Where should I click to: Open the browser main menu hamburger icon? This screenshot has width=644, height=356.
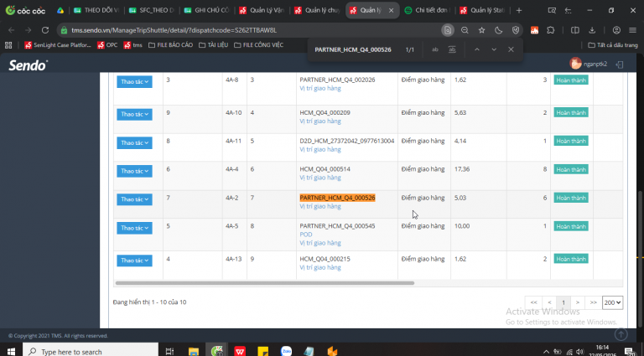(632, 30)
